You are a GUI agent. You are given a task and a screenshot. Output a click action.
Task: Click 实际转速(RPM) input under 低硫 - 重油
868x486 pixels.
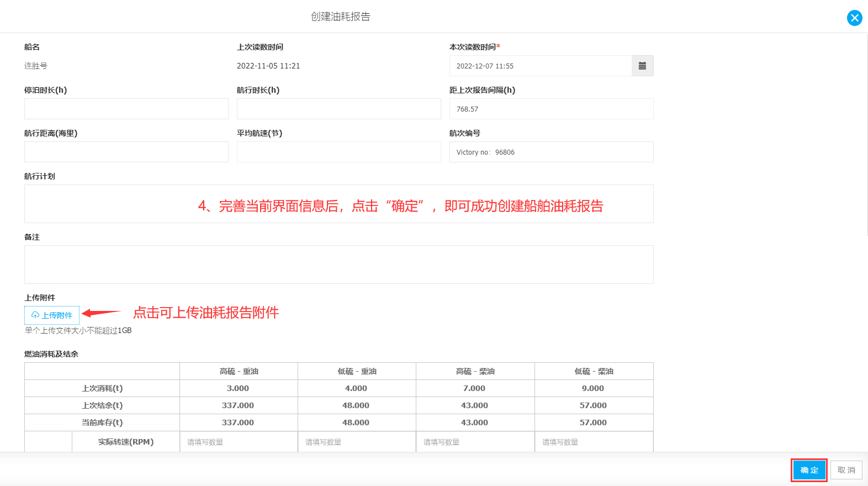[357, 442]
